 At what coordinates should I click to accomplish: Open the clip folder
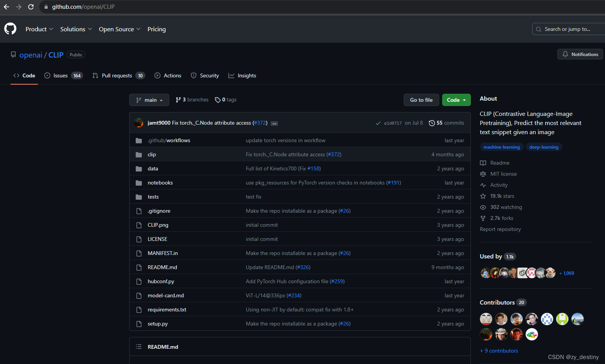tap(152, 154)
